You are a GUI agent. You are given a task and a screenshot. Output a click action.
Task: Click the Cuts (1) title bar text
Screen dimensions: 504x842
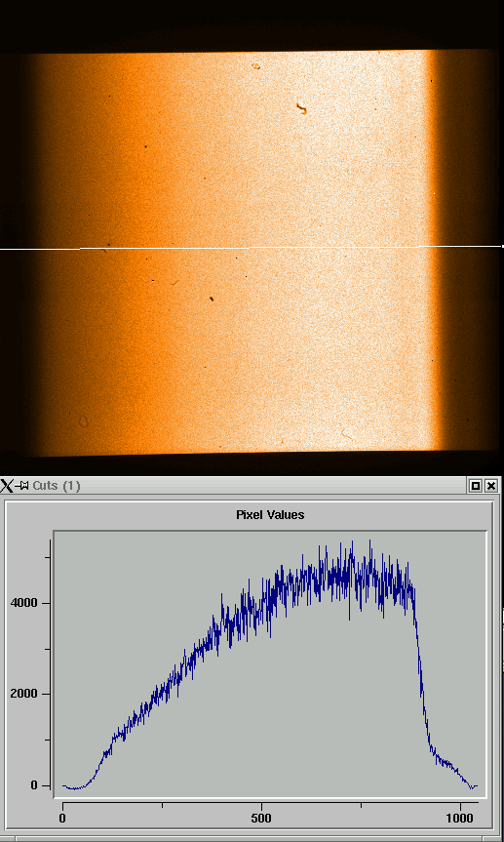point(57,486)
